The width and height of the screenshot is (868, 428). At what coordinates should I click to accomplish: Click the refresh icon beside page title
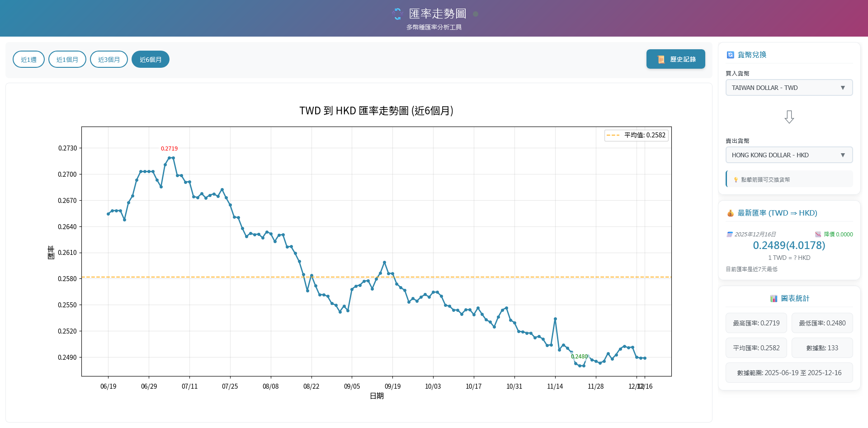(397, 14)
